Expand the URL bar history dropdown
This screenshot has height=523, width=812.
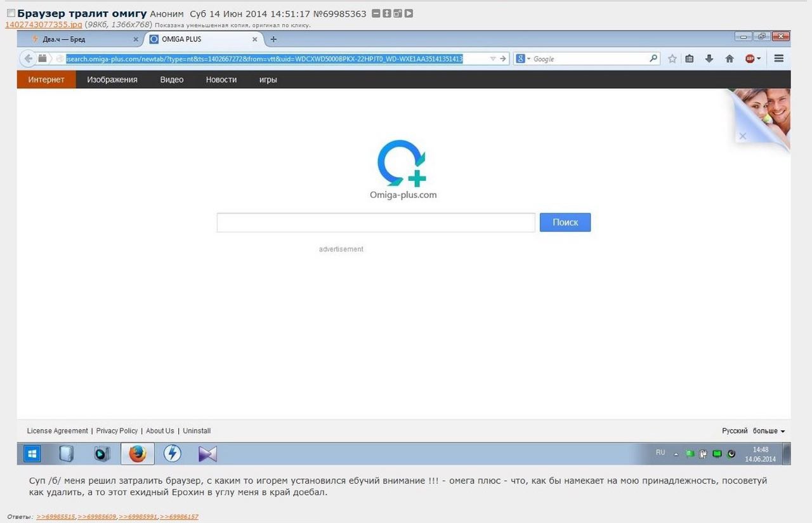click(x=493, y=58)
